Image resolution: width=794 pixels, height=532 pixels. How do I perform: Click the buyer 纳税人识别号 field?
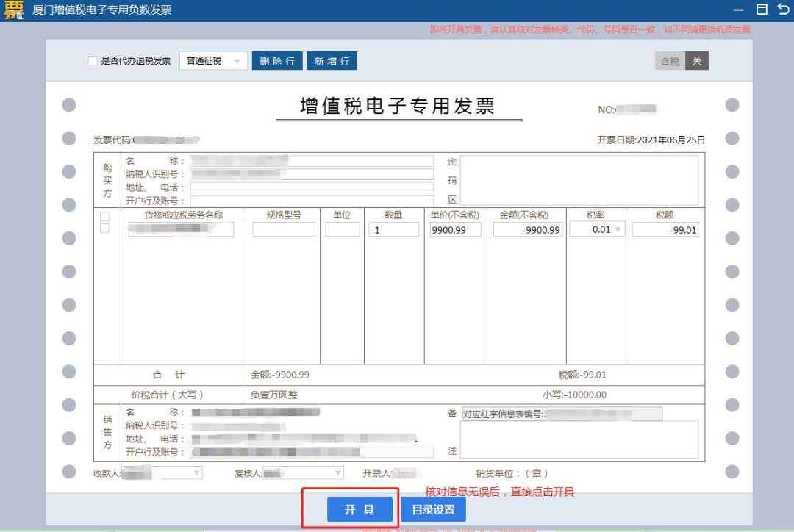(312, 174)
